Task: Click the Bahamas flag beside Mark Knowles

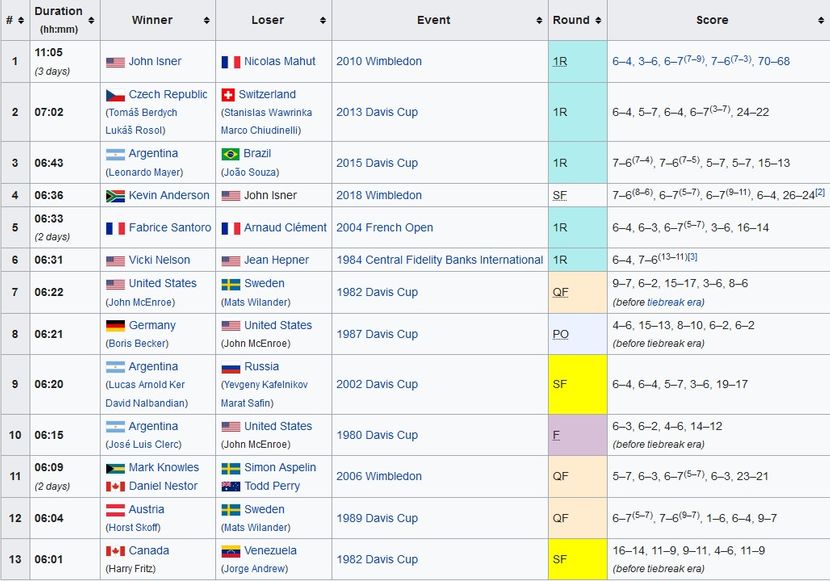Action: click(115, 468)
